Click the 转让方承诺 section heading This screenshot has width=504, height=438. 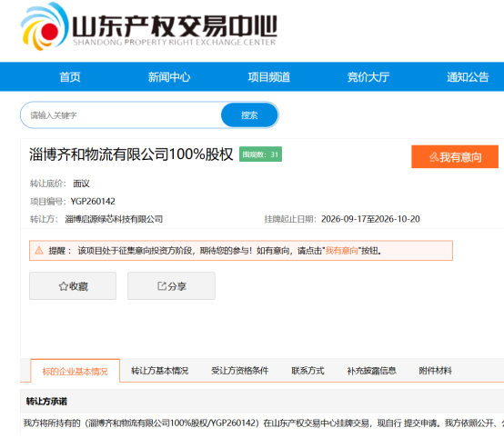pos(46,402)
